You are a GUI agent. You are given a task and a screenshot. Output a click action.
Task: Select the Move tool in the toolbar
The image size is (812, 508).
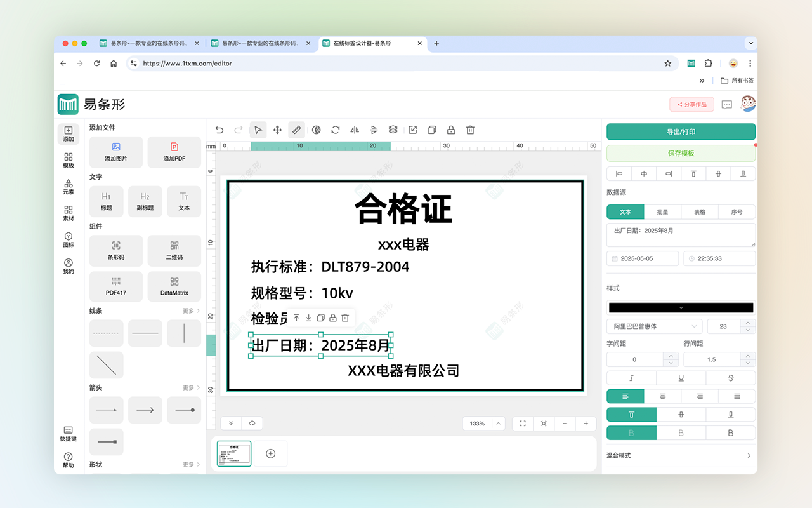(x=277, y=130)
